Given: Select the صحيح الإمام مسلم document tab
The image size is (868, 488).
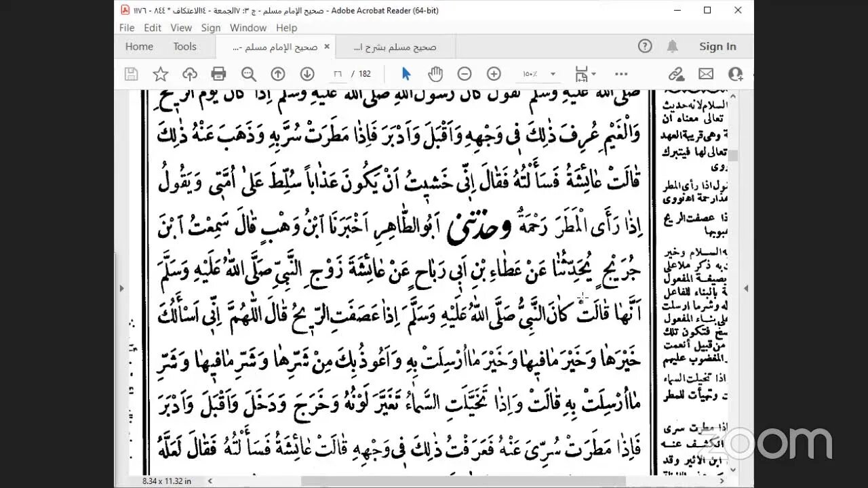Looking at the screenshot, I should [275, 47].
